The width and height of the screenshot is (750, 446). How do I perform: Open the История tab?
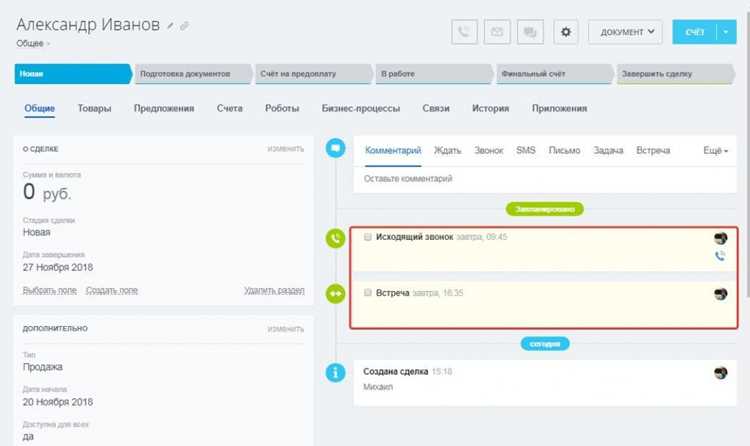click(490, 109)
